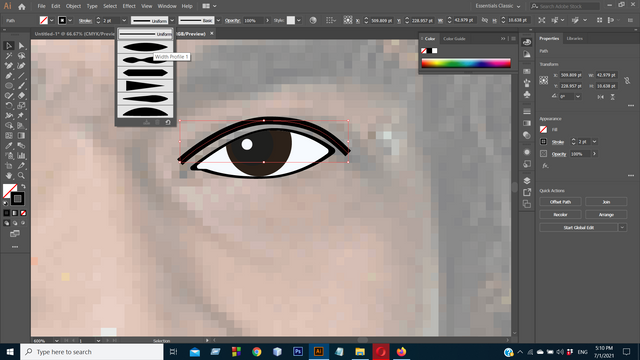Open the Object menu
The width and height of the screenshot is (640, 360).
tap(73, 6)
